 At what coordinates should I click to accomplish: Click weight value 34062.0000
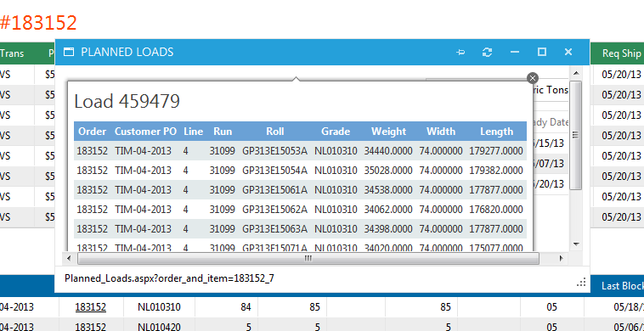[x=388, y=209]
